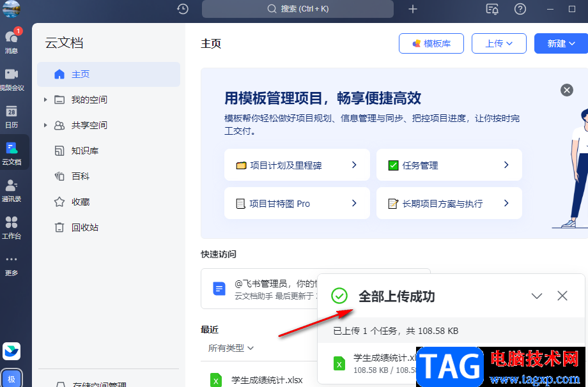This screenshot has width=588, height=387.
Task: Click the banner headline 用模板管理项目
Action: click(x=323, y=98)
